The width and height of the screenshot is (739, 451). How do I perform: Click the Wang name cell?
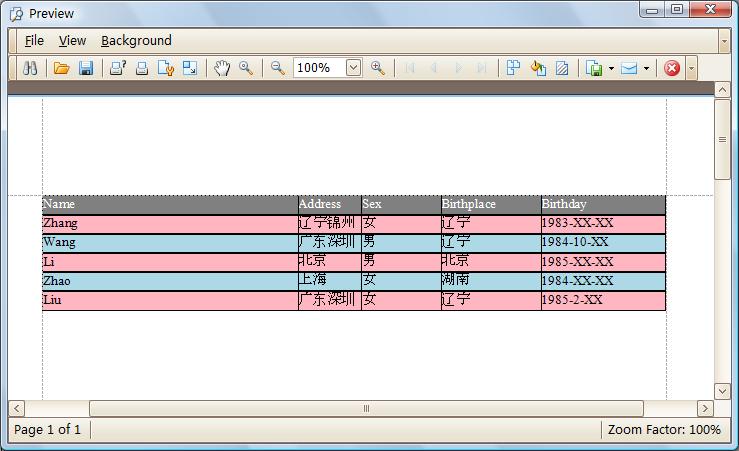pyautogui.click(x=170, y=243)
